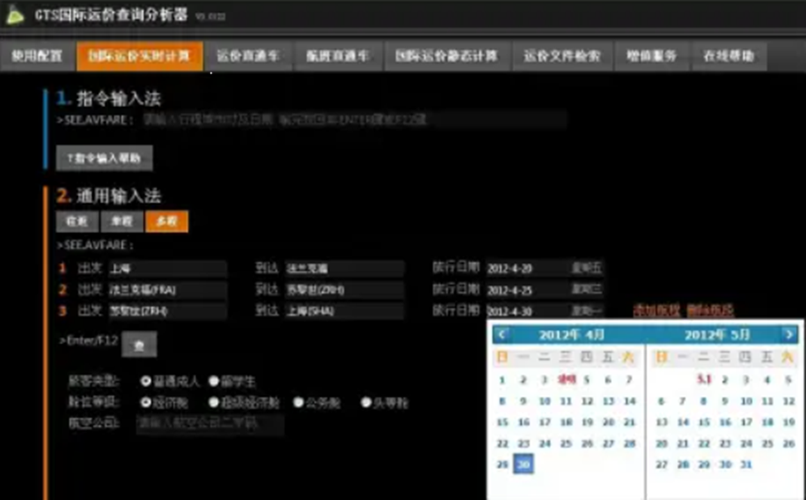Click segment 2 departure field (FRA)
806x500 pixels.
(x=168, y=290)
